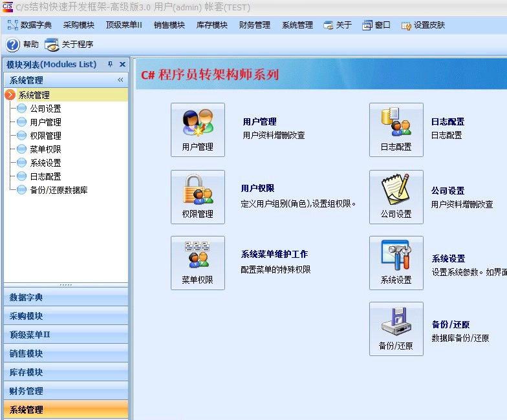Click the text 定义用户组别(角色),设置组权限。

298,204
